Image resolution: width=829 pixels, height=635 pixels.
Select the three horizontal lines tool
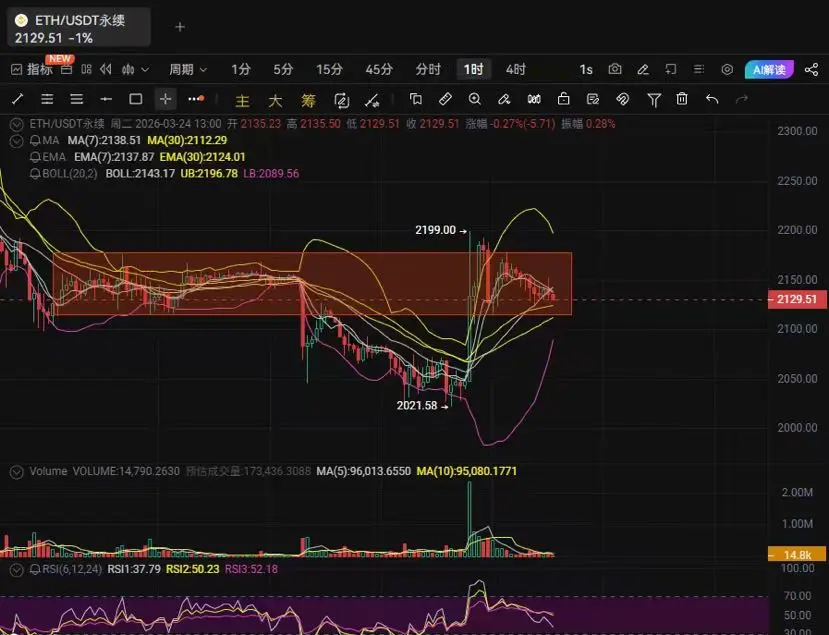[77, 99]
